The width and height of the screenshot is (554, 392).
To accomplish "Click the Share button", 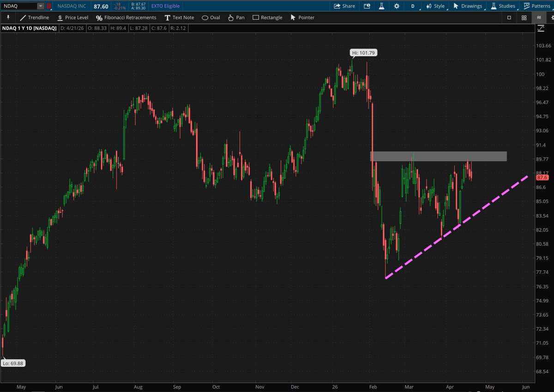I will point(344,6).
